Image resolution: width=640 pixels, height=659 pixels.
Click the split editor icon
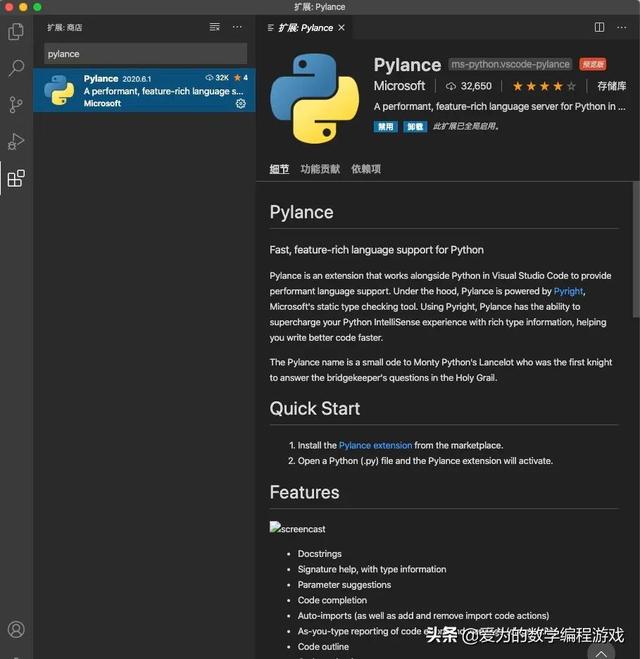(x=599, y=27)
